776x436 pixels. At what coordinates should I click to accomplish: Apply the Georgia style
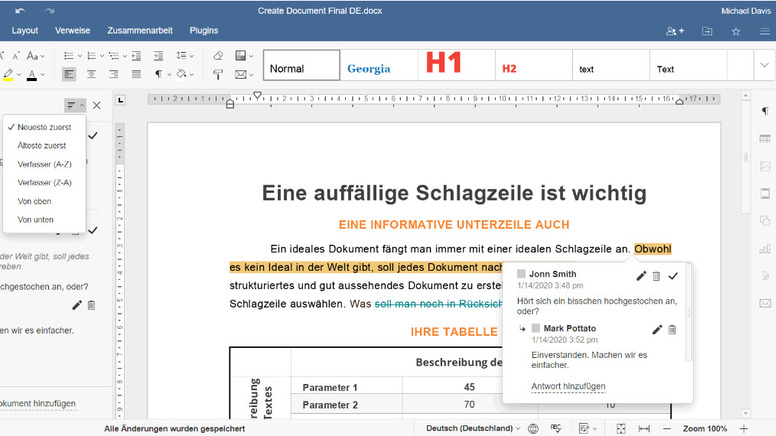[379, 65]
